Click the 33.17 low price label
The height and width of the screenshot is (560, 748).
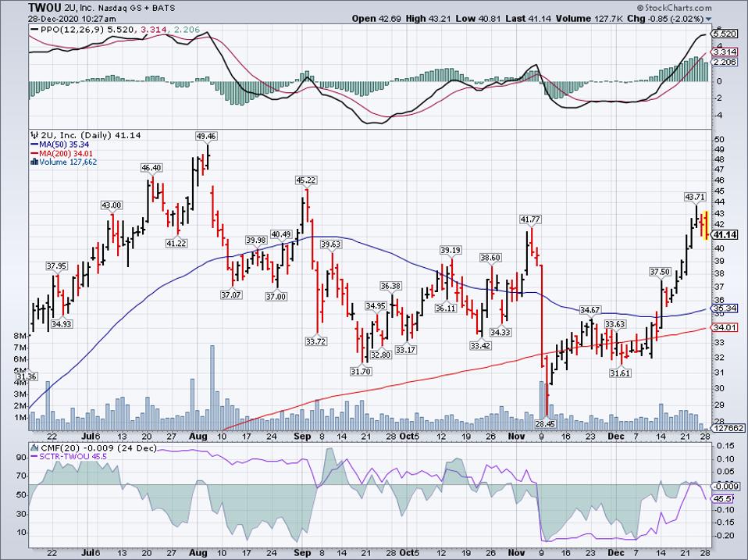(x=405, y=350)
